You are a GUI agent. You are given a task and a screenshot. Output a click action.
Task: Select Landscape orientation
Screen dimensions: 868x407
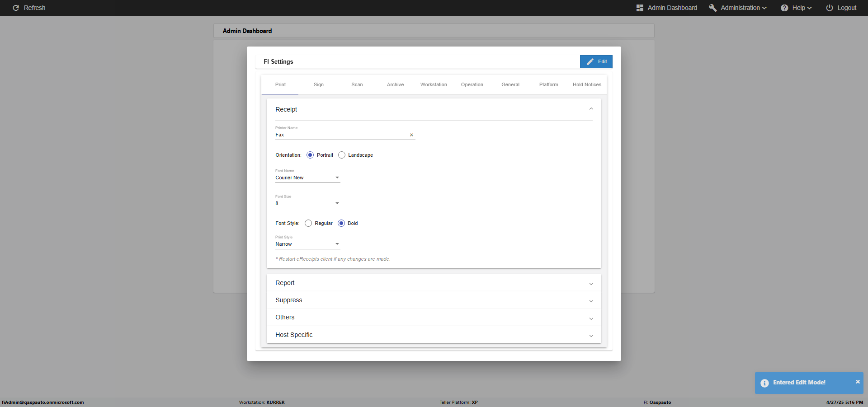point(342,155)
